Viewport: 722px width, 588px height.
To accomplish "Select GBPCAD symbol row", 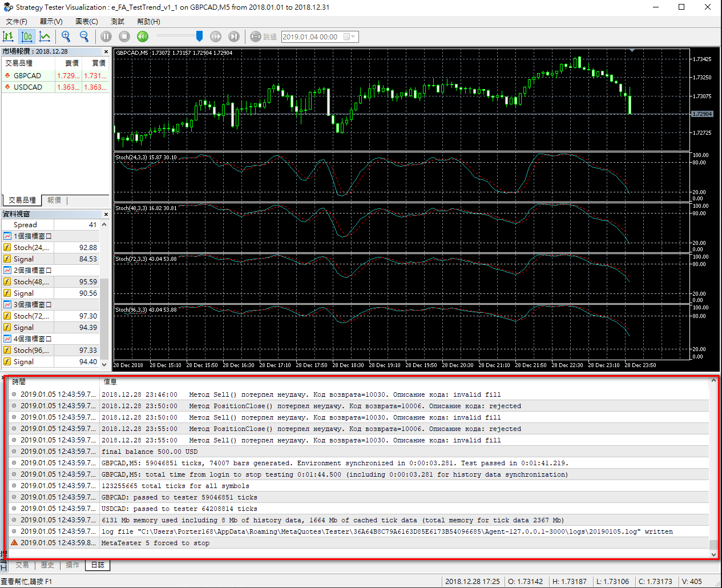I will pos(56,75).
